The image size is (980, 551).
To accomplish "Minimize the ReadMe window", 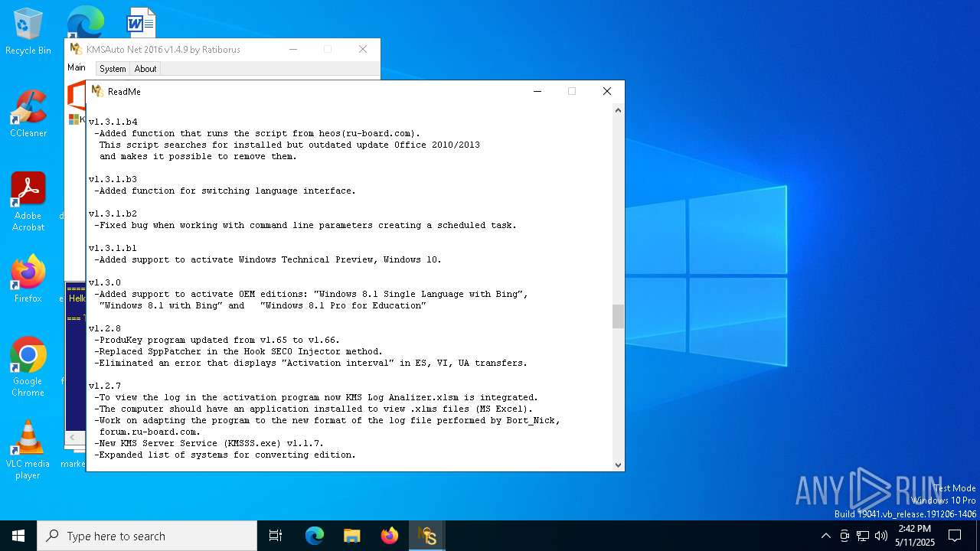I will (x=537, y=91).
